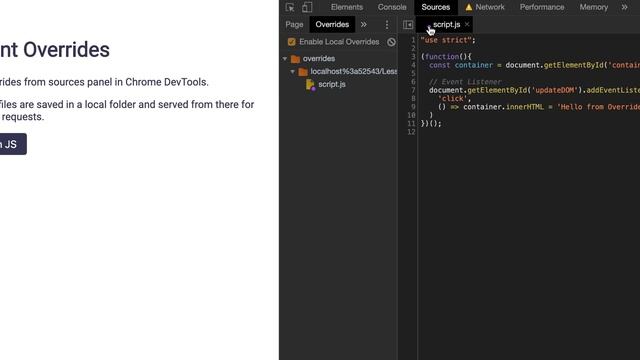Open the Elements panel tab

point(347,7)
